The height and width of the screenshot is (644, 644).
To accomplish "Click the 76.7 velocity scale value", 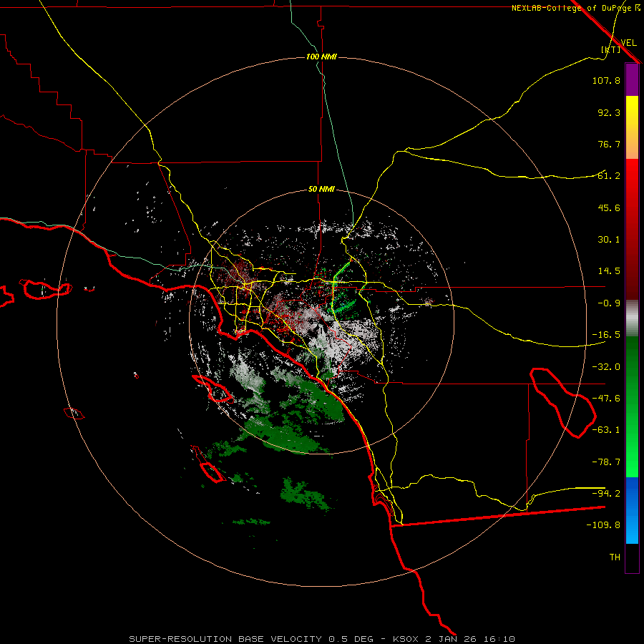I will coord(609,144).
